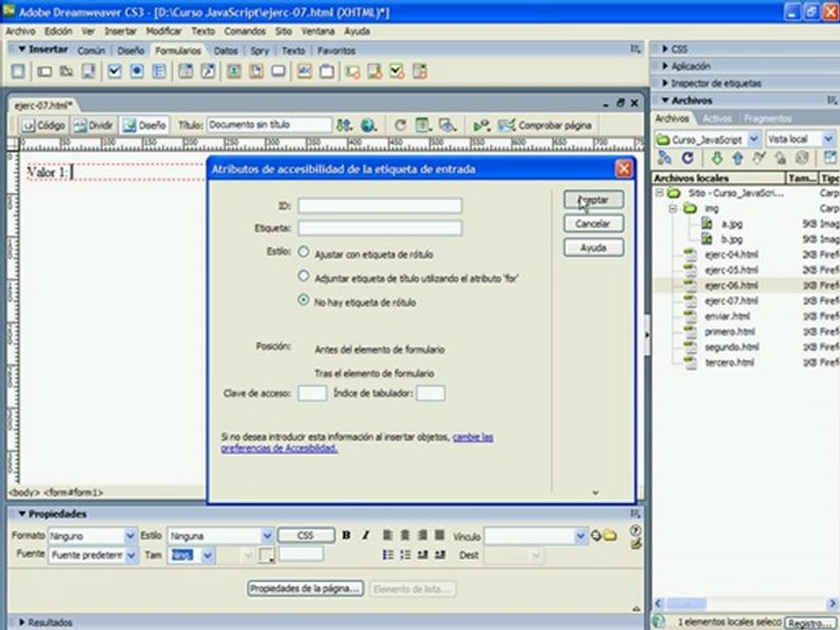Insert Spry Validation Text Field
Image resolution: width=840 pixels, height=630 pixels.
point(353,72)
